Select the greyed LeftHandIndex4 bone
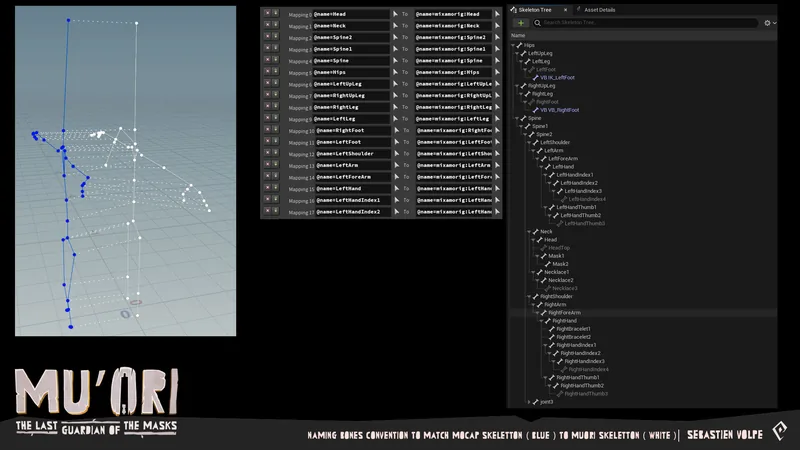 tap(587, 199)
